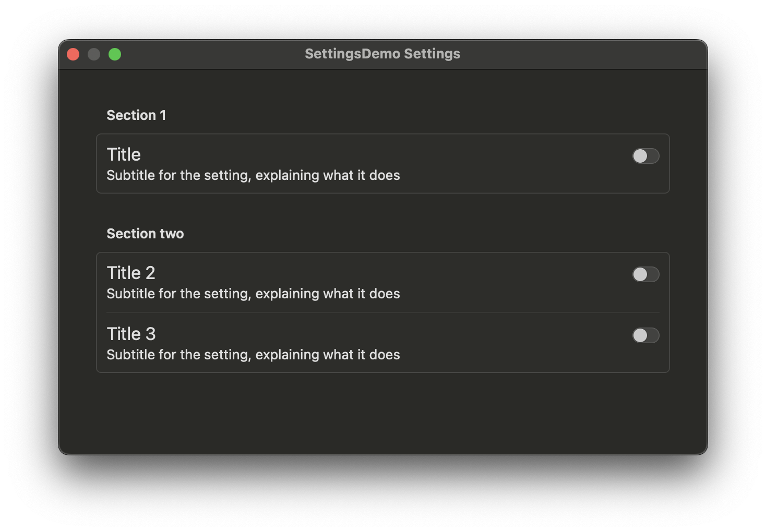
Task: Click the Title 2 label text
Action: [x=131, y=273]
